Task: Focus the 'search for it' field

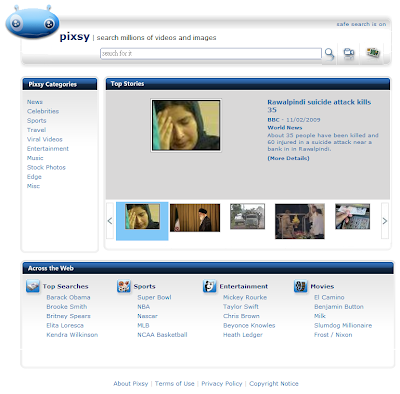Action: click(211, 53)
